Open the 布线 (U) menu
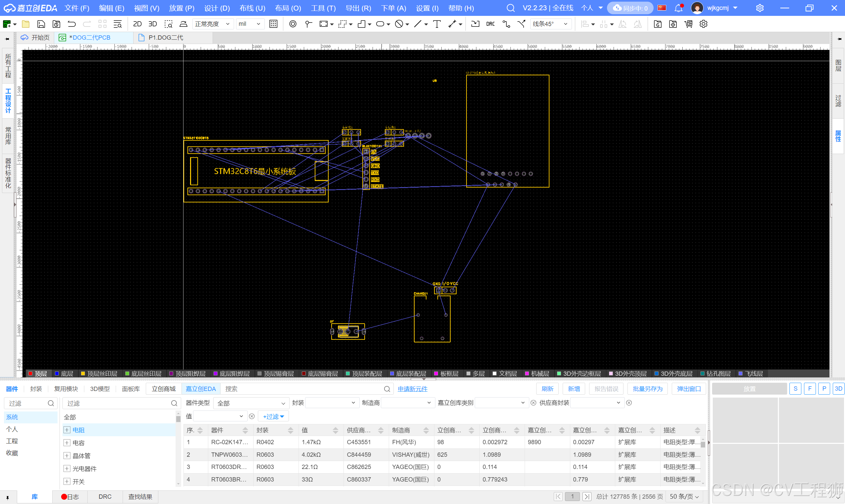The height and width of the screenshot is (504, 845). click(252, 8)
